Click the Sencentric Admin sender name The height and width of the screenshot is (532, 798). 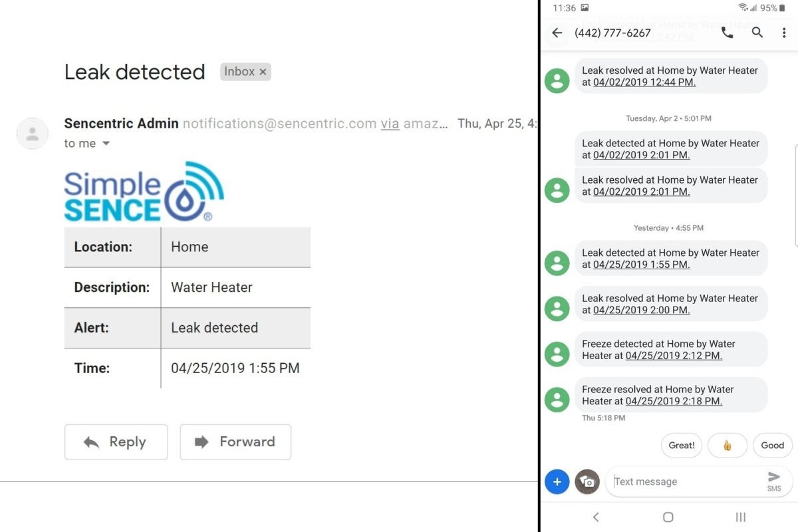[x=121, y=124]
